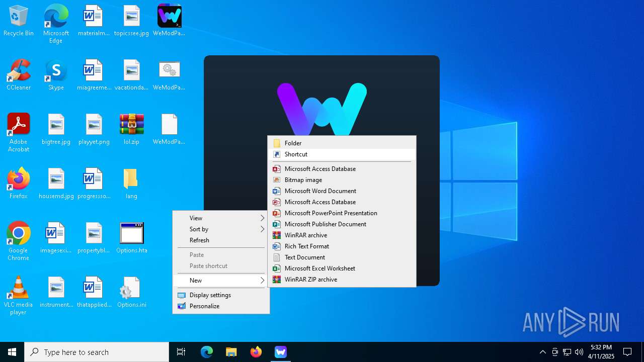Open the clock showing 5:32 PM
Screen dimensions: 644x362
click(x=601, y=352)
